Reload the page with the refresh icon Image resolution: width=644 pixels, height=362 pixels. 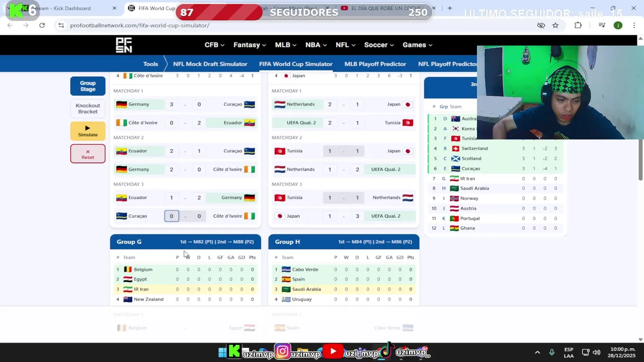pyautogui.click(x=42, y=25)
